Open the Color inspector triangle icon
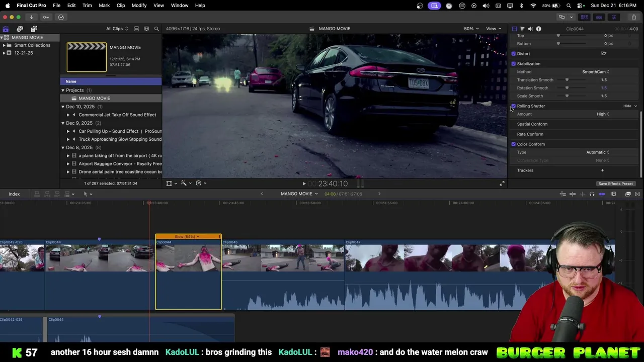The height and width of the screenshot is (362, 644). click(x=522, y=29)
